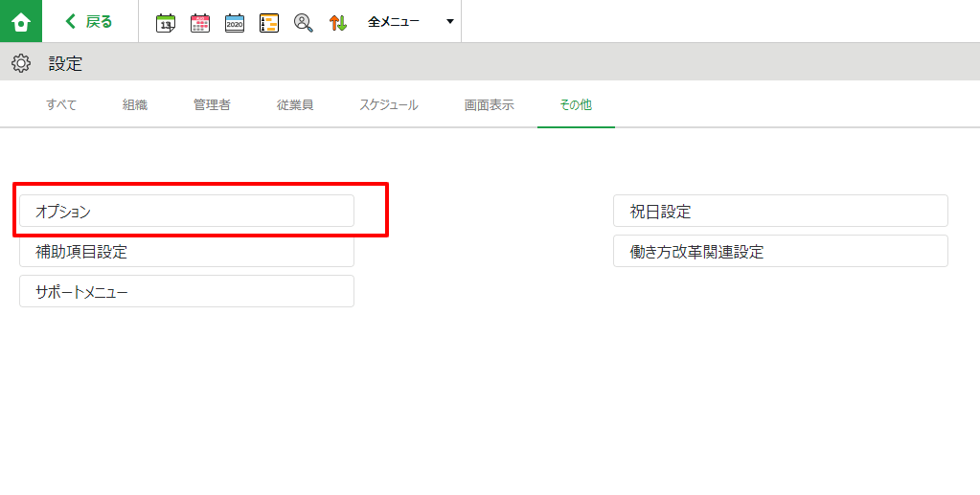Switch to the すべて tab

point(61,105)
